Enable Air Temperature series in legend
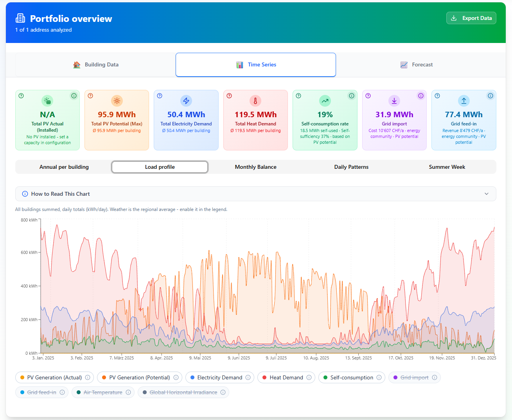This screenshot has width=512, height=420. pos(103,392)
